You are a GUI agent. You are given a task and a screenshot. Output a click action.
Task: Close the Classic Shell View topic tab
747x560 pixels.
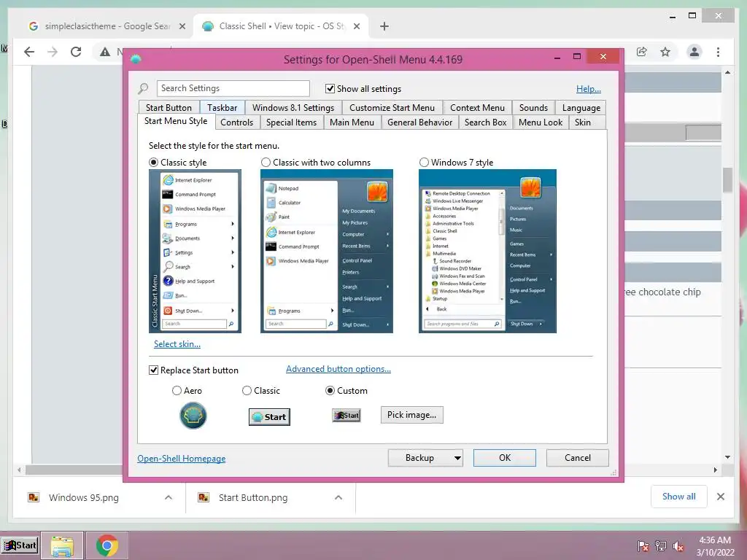[x=356, y=26]
